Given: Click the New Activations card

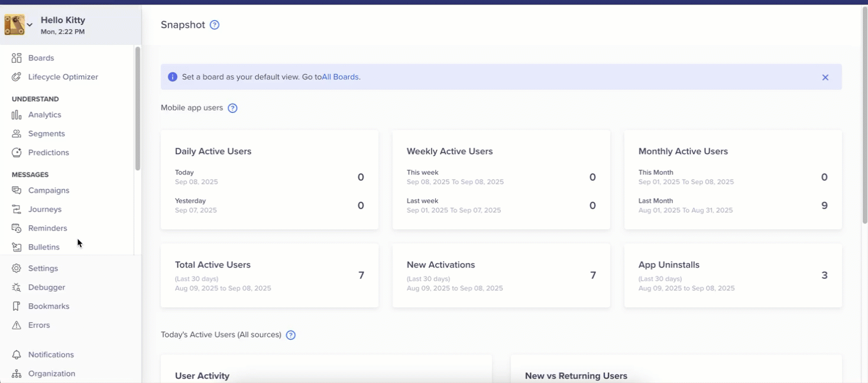Looking at the screenshot, I should 501,275.
